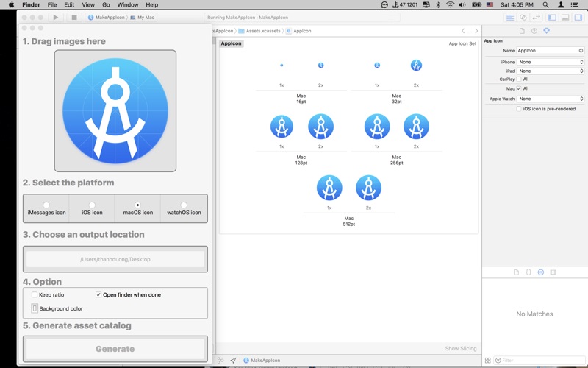The image size is (588, 368).
Task: Open the Attributes inspector tab
Action: point(546,31)
